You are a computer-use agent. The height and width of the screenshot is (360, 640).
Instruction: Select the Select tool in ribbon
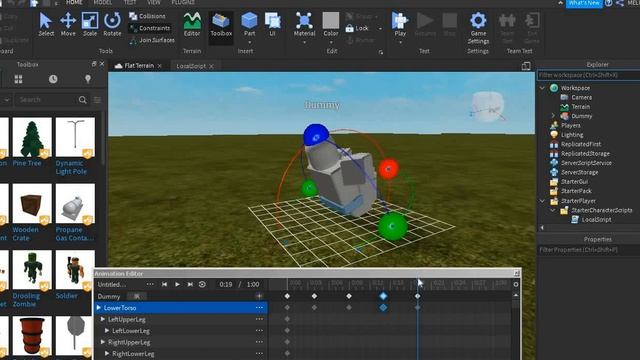46,24
